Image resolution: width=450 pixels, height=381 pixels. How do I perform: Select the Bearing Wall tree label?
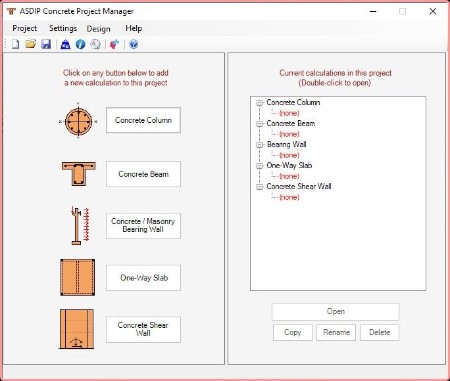click(x=286, y=145)
